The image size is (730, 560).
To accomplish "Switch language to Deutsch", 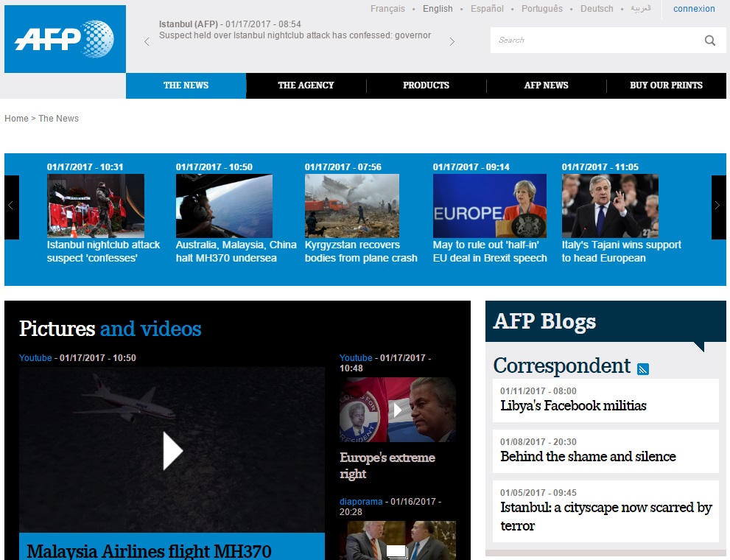I will [x=597, y=9].
